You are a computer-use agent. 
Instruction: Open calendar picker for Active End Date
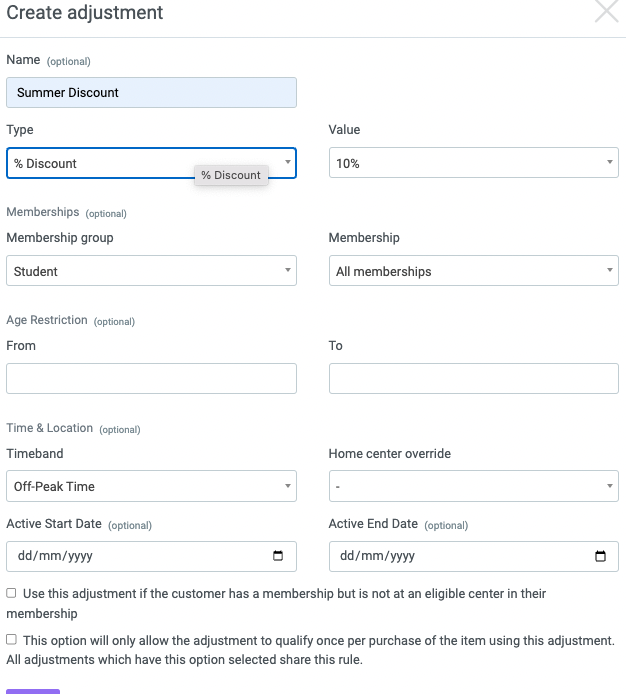coord(600,555)
